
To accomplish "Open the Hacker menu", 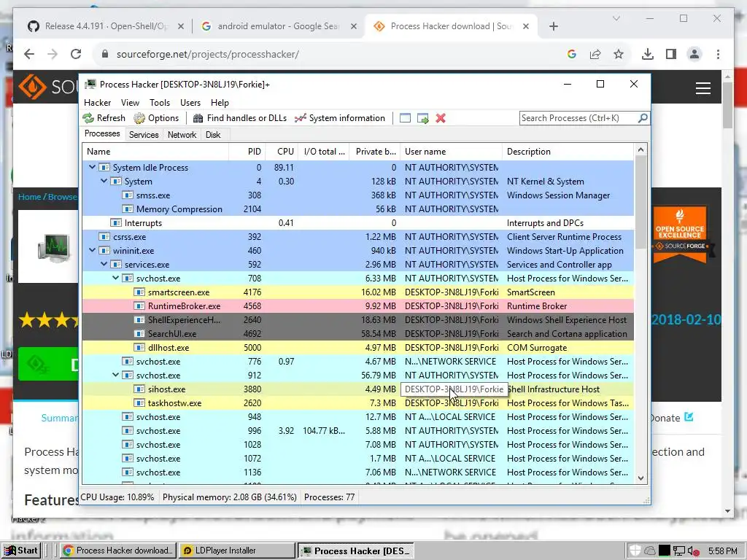I will click(x=97, y=103).
